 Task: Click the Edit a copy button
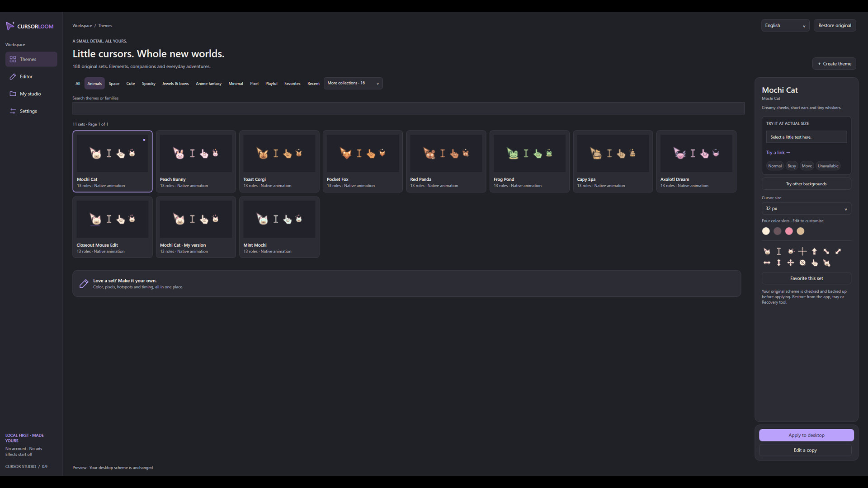pos(805,450)
